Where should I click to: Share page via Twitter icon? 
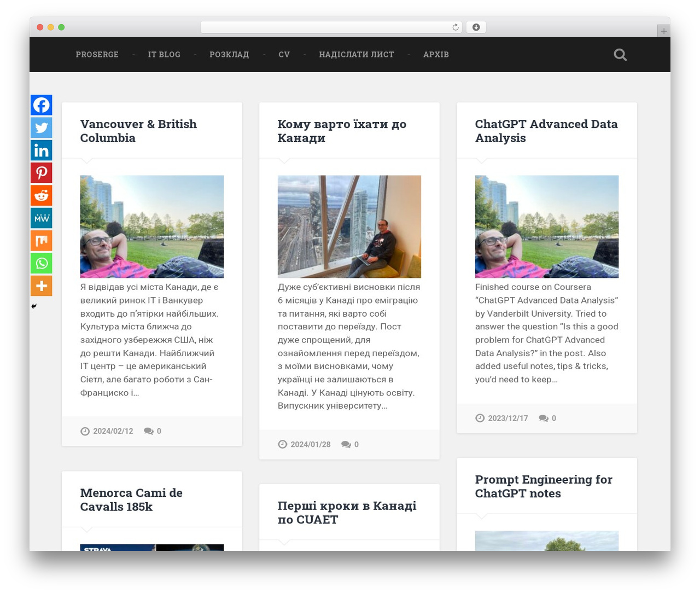tap(42, 128)
